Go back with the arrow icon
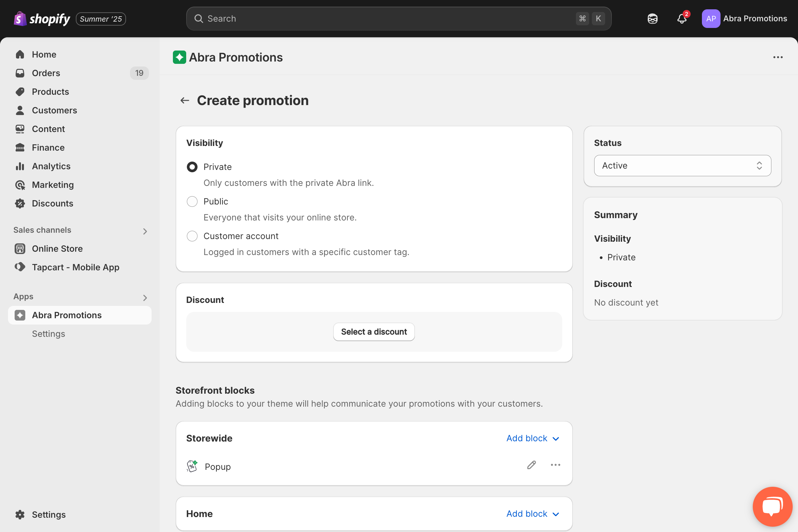Image resolution: width=798 pixels, height=532 pixels. [185, 100]
